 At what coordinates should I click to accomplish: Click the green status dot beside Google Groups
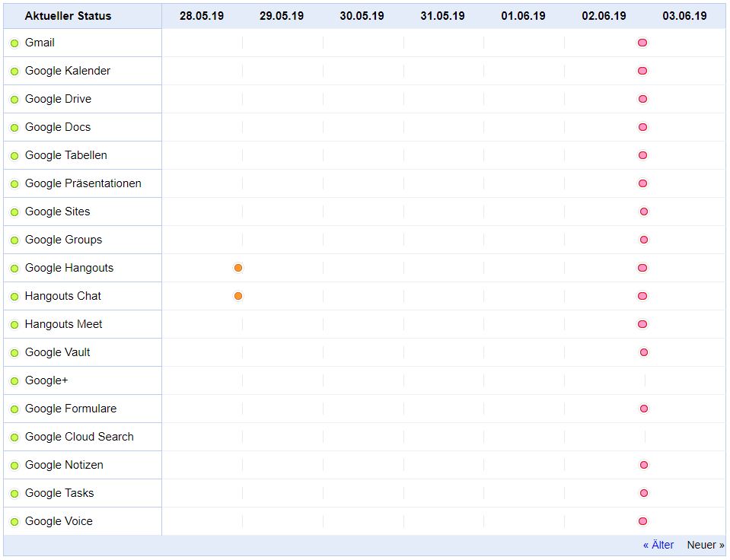[x=14, y=240]
